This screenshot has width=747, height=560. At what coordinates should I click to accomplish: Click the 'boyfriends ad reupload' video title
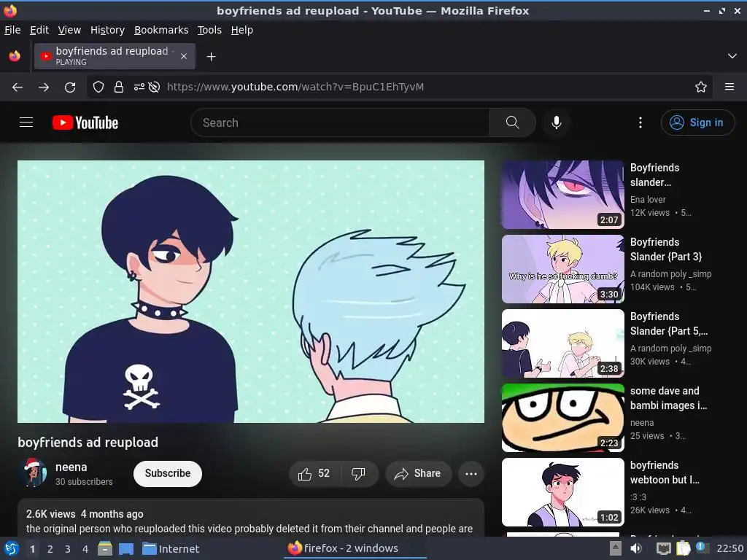[x=88, y=443]
